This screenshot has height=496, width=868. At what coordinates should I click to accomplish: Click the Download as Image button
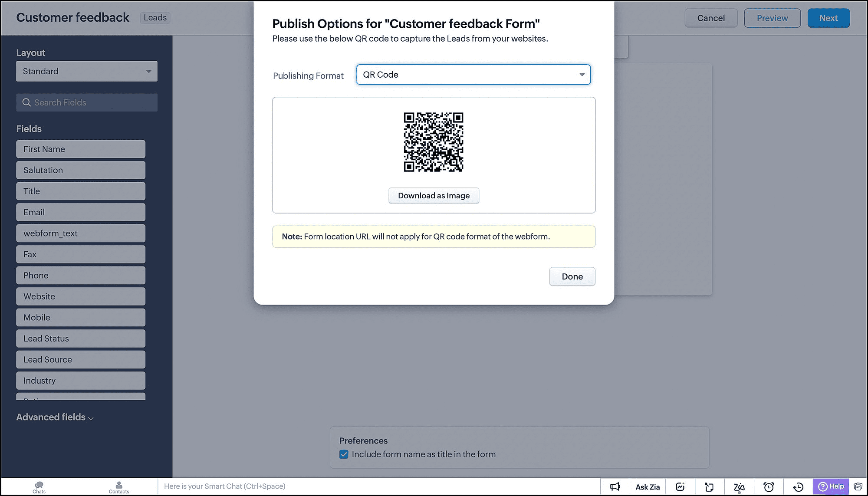pyautogui.click(x=434, y=195)
